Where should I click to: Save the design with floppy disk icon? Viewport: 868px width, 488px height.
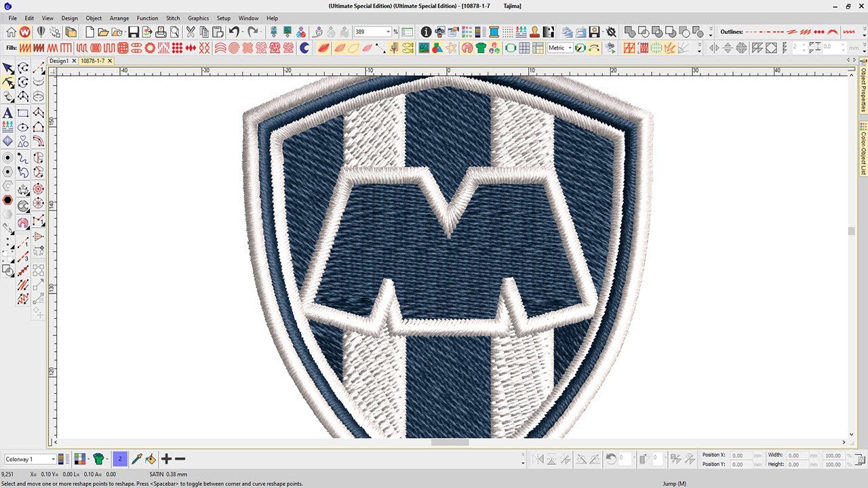coord(134,32)
